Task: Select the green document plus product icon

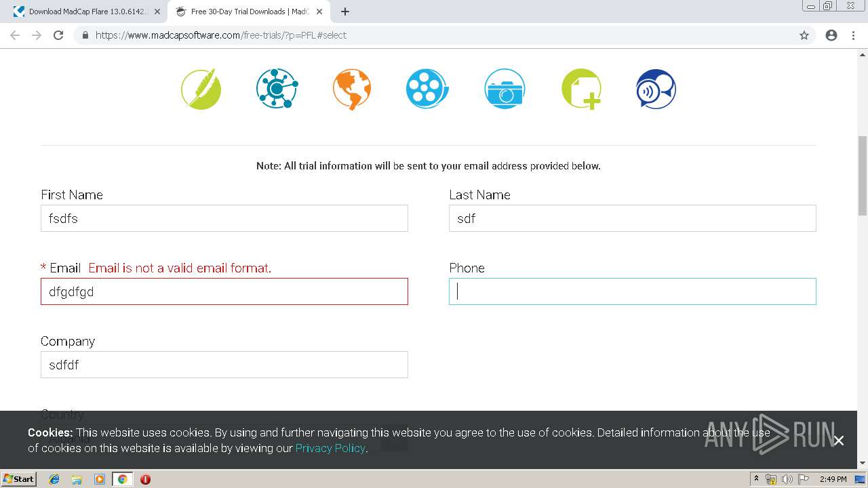Action: tap(581, 89)
